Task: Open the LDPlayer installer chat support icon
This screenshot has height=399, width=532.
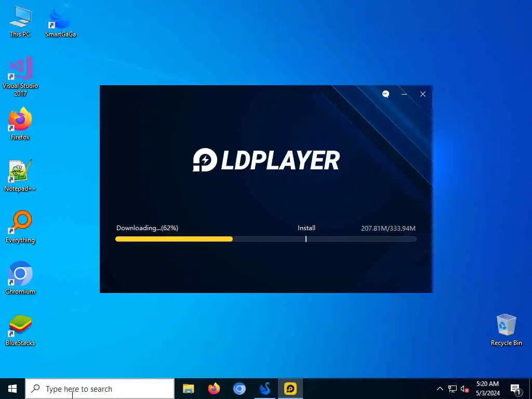Action: tap(385, 94)
